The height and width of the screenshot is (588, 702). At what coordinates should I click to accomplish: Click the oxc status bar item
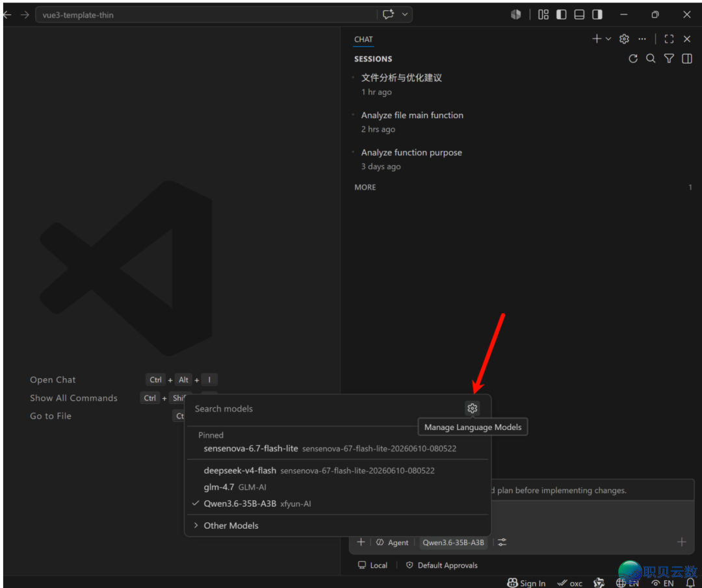(569, 583)
